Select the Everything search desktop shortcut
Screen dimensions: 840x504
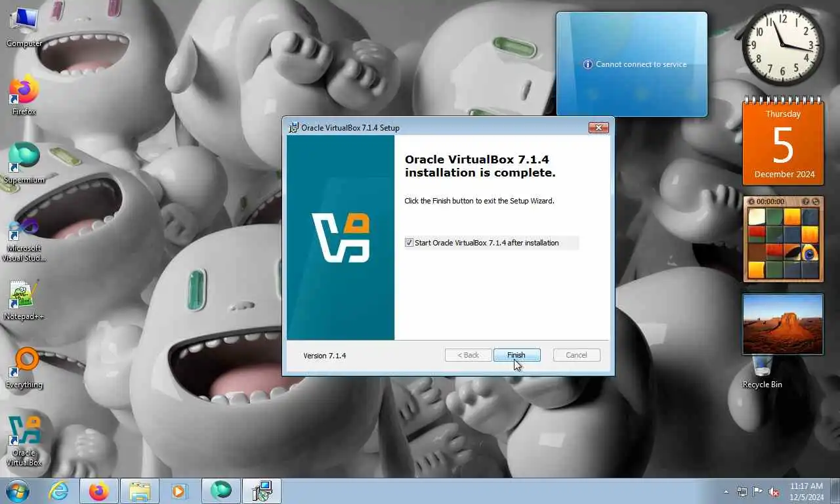click(x=24, y=369)
